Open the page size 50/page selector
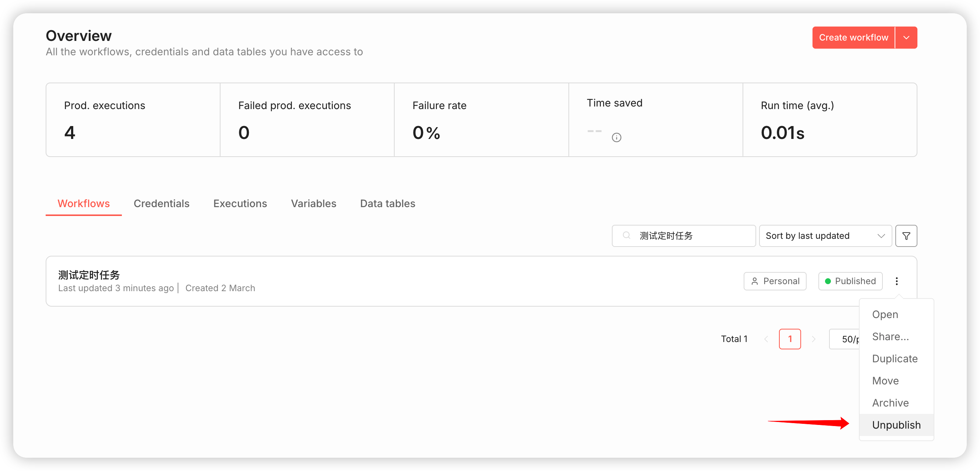The width and height of the screenshot is (980, 471). 845,339
